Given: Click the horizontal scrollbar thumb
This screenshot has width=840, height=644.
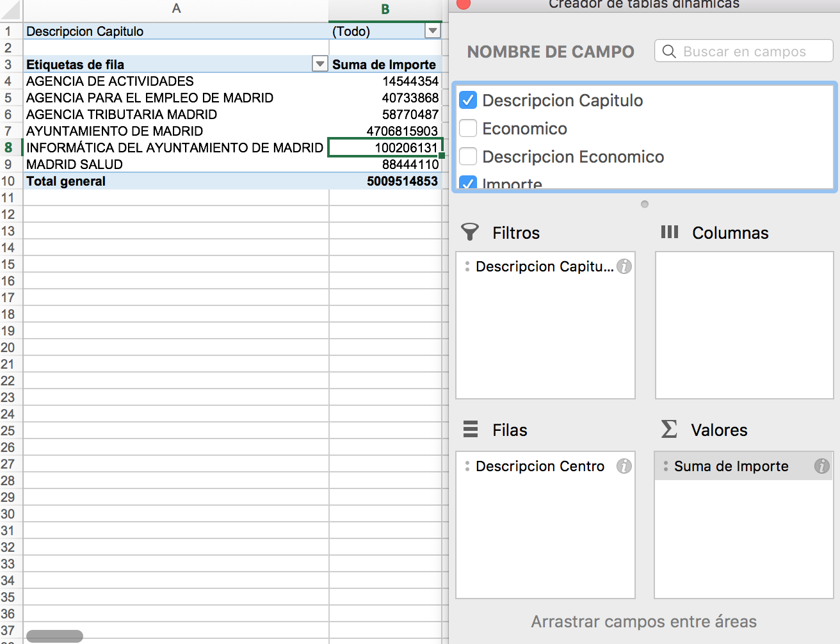Looking at the screenshot, I should pos(54,636).
